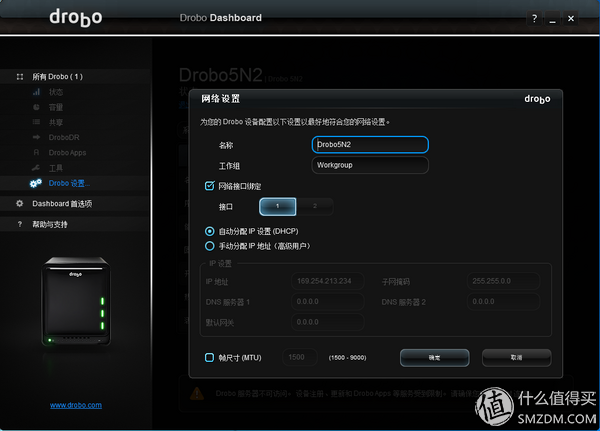Image resolution: width=600 pixels, height=431 pixels.
Task: Open Dashboard 首选项 sidebar item
Action: [x=75, y=204]
